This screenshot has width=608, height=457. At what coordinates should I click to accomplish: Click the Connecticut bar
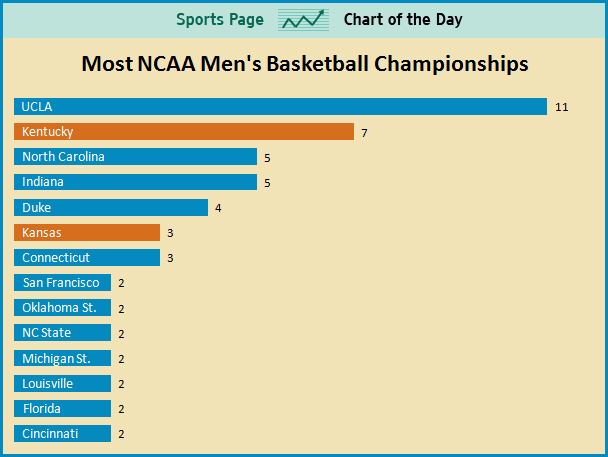click(x=87, y=258)
